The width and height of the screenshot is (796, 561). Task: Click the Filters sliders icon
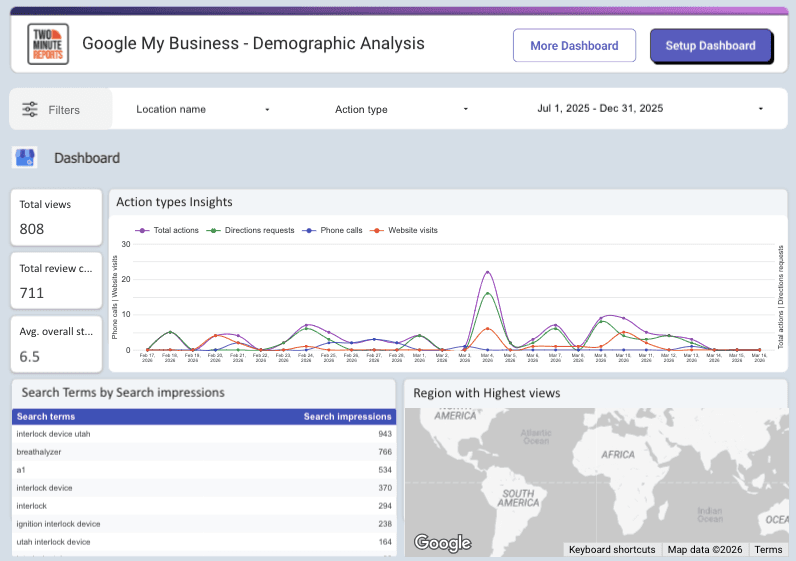[x=30, y=109]
